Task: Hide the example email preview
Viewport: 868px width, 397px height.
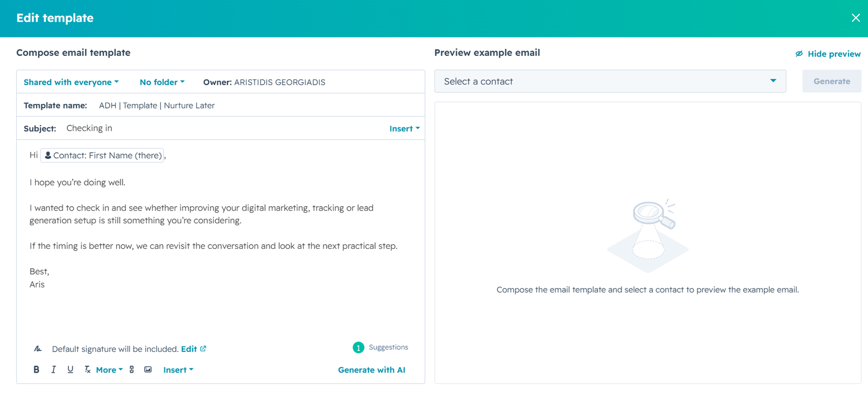Action: (x=828, y=54)
